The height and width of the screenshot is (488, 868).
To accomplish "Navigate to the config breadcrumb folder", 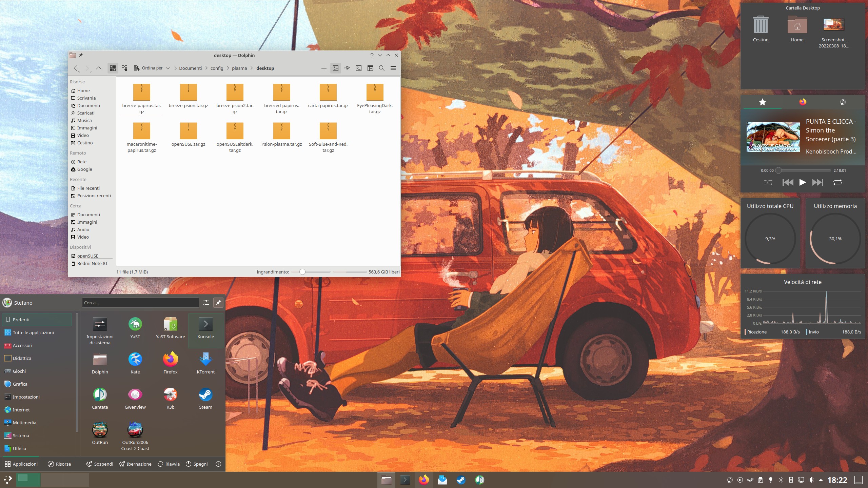I will coord(217,68).
